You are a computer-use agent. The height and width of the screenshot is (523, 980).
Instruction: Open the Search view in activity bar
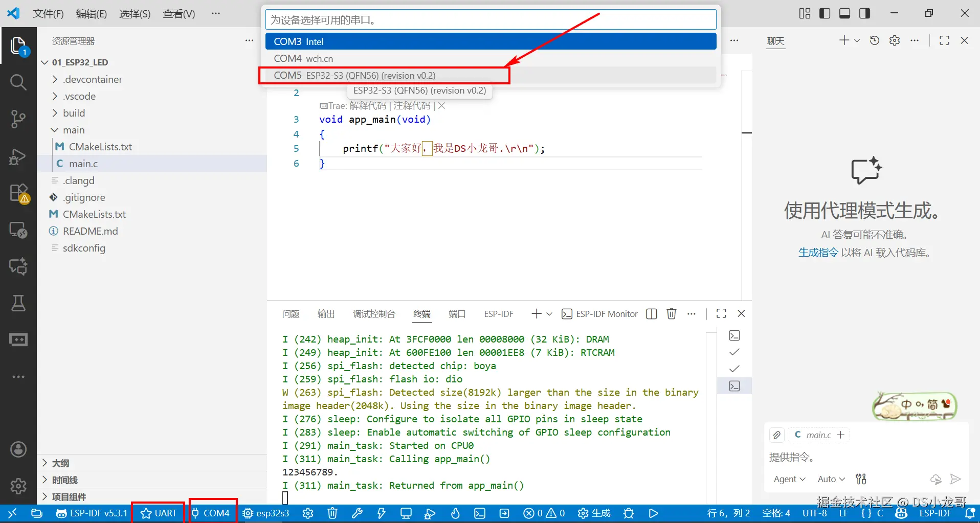[x=18, y=82]
